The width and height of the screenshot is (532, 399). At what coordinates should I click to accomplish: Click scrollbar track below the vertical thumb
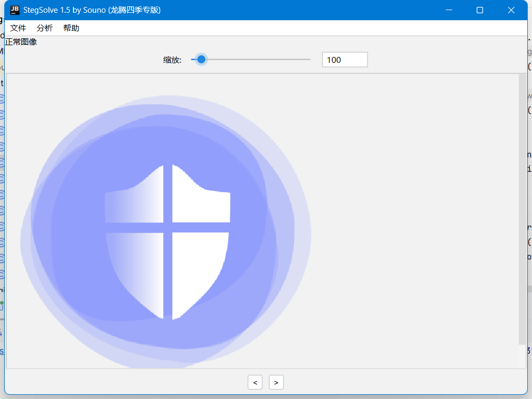click(522, 355)
